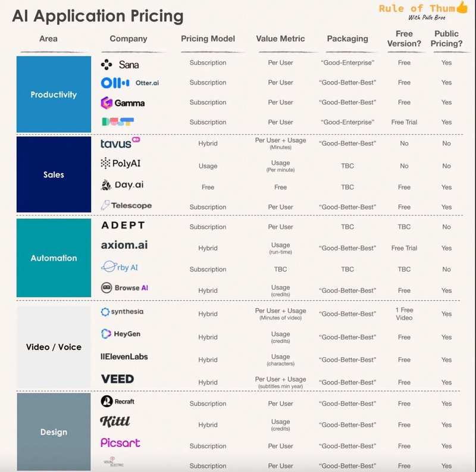Click the Sana logo icon

click(x=107, y=64)
